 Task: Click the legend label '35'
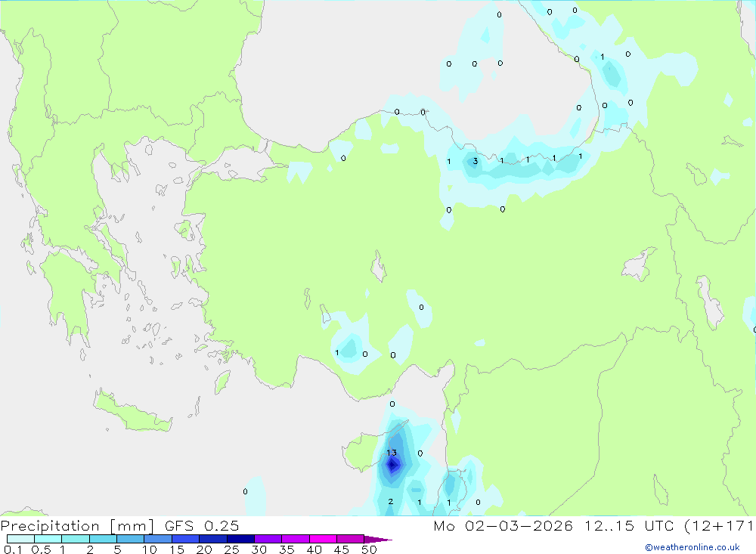click(x=287, y=549)
